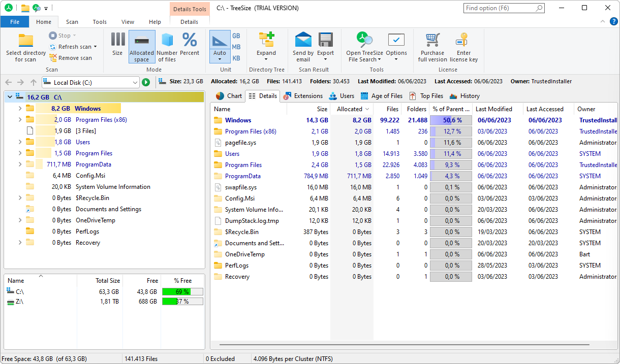
Task: Set unit to MB
Action: [x=236, y=47]
